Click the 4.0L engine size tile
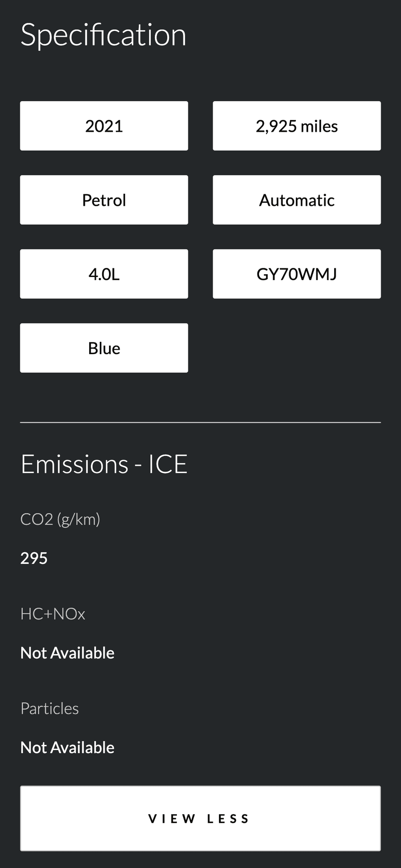401x868 pixels. (104, 274)
